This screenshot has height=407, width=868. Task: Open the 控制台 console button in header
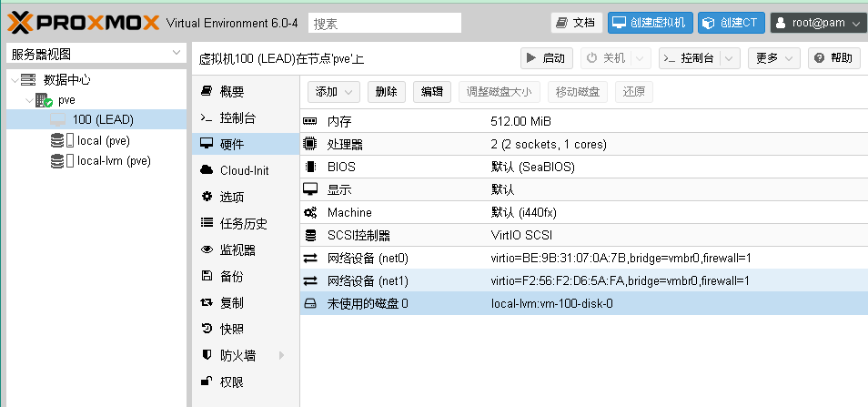tap(689, 58)
